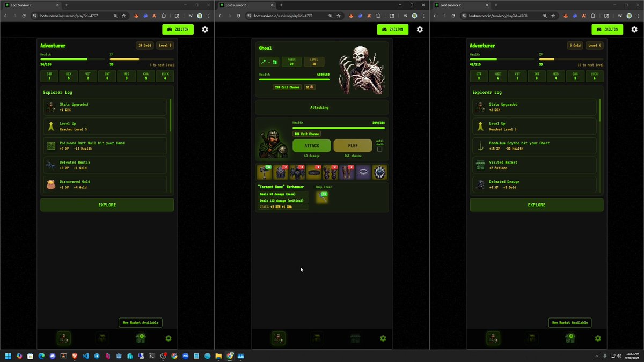
Task: Open Extensions puzzle icon in left browser
Action: (163, 16)
